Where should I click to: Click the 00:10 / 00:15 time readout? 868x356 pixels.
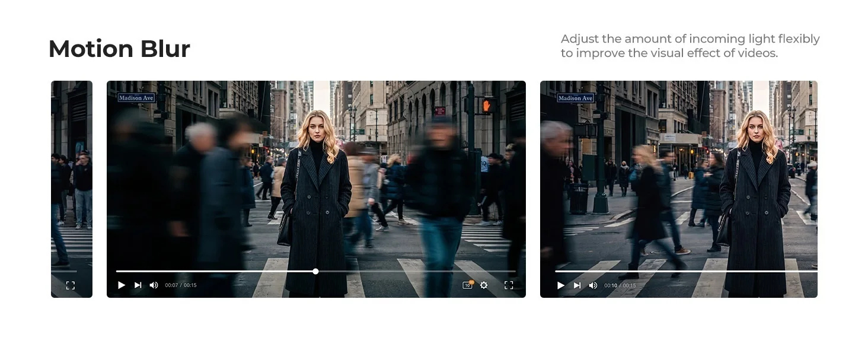pyautogui.click(x=620, y=285)
